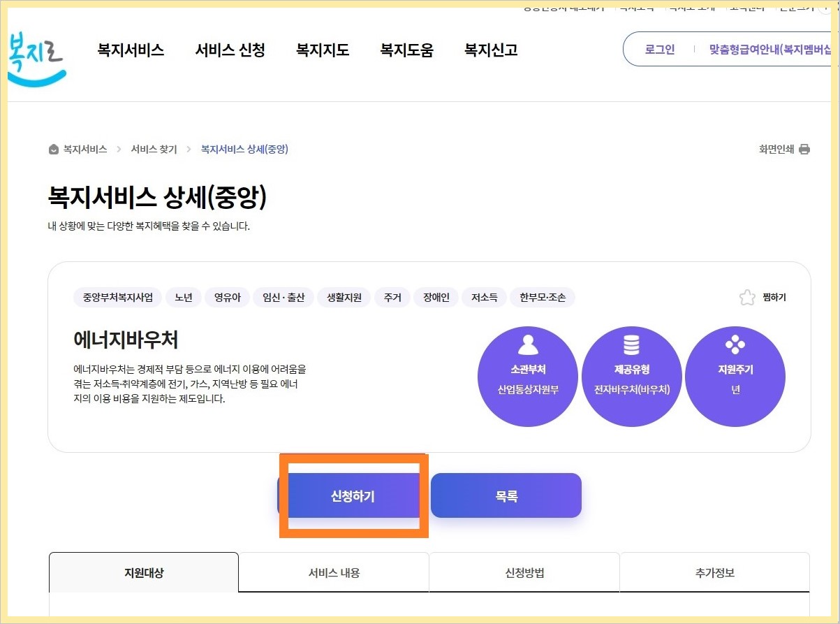Select the 저소득 tag

(484, 296)
